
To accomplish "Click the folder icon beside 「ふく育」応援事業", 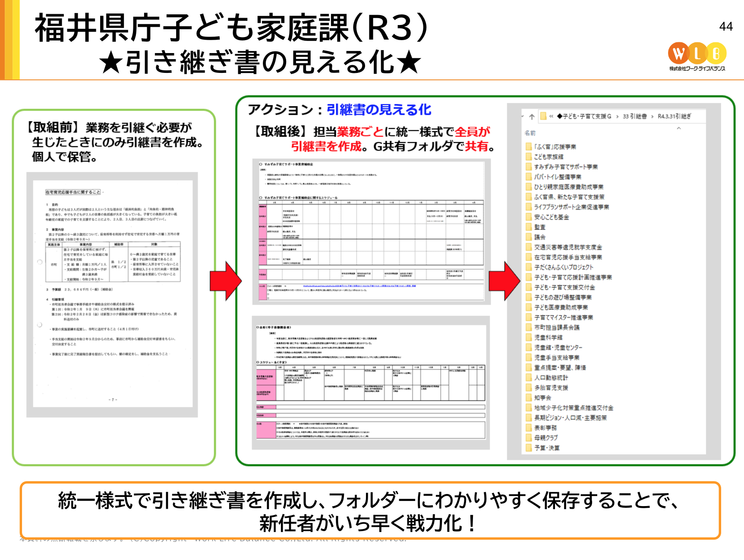I will (529, 147).
